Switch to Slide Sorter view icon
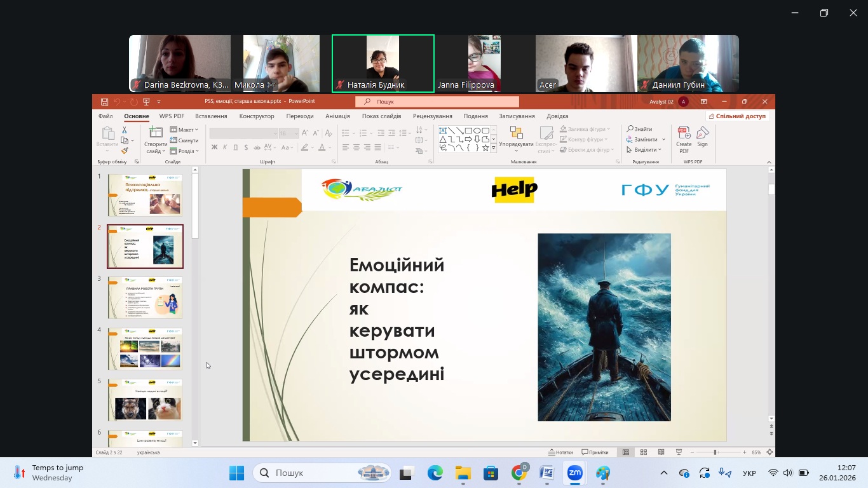This screenshot has height=488, width=868. [x=644, y=452]
